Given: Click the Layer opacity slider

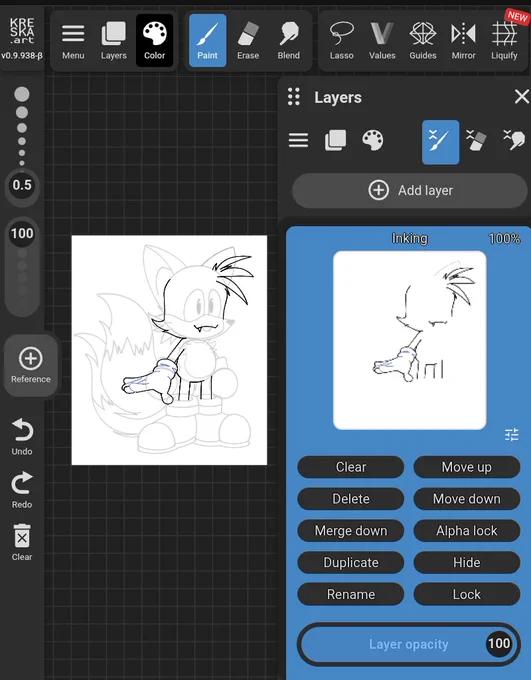Looking at the screenshot, I should [409, 644].
